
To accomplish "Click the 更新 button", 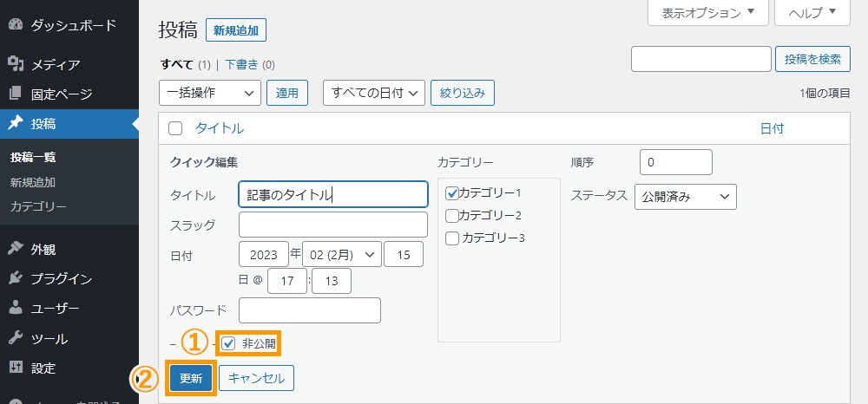I will click(x=191, y=379).
